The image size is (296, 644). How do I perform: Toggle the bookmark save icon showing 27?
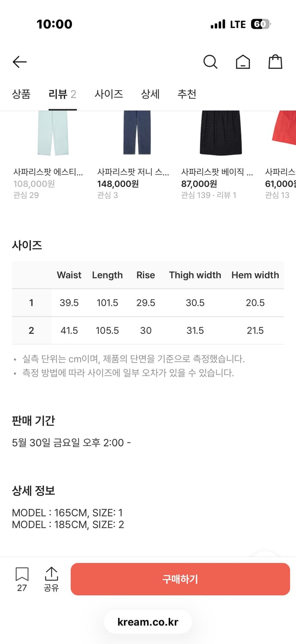coord(21,575)
